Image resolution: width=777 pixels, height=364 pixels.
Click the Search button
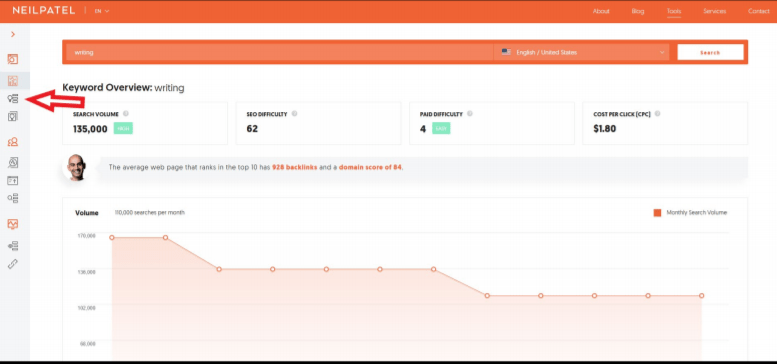click(x=710, y=52)
